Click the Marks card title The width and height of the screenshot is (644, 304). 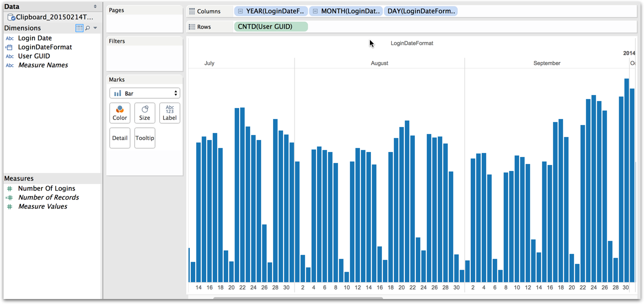[x=117, y=79]
